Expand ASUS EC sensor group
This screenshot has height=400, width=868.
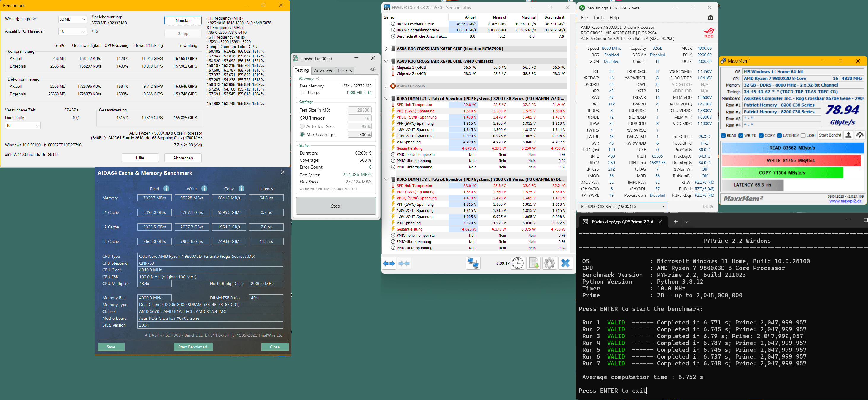(386, 86)
